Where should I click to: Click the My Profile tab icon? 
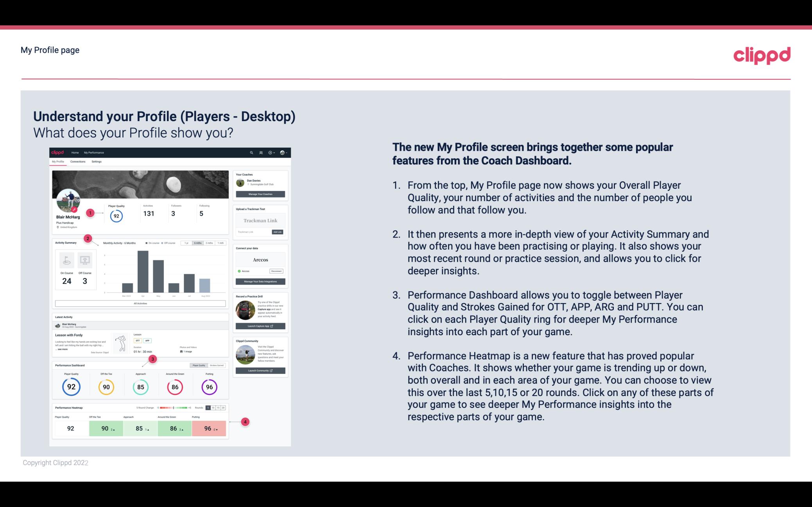point(59,162)
